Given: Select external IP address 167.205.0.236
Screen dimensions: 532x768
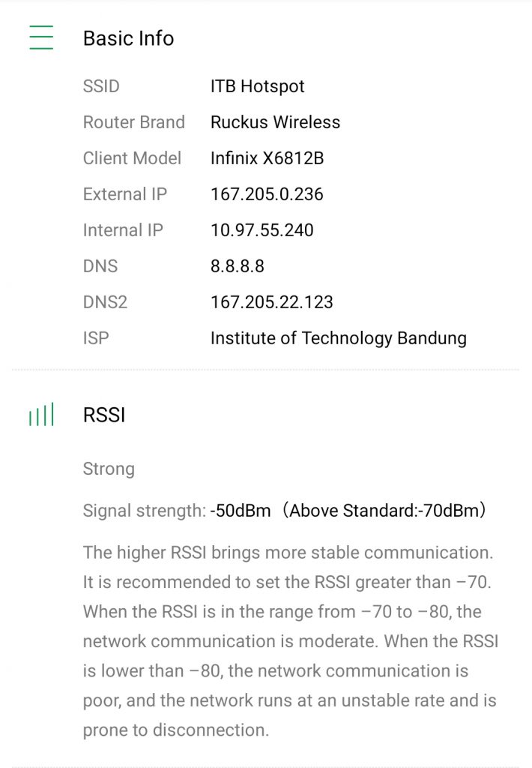Looking at the screenshot, I should [267, 194].
